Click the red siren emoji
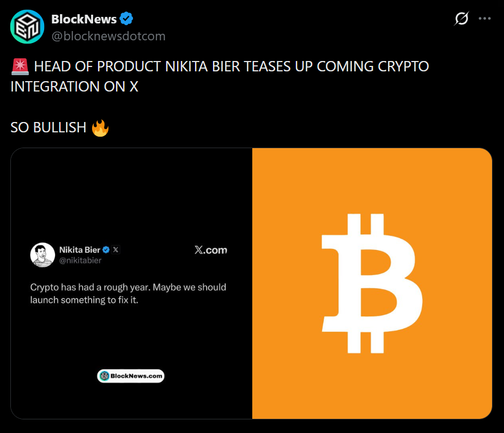Image resolution: width=504 pixels, height=433 pixels. tap(20, 67)
